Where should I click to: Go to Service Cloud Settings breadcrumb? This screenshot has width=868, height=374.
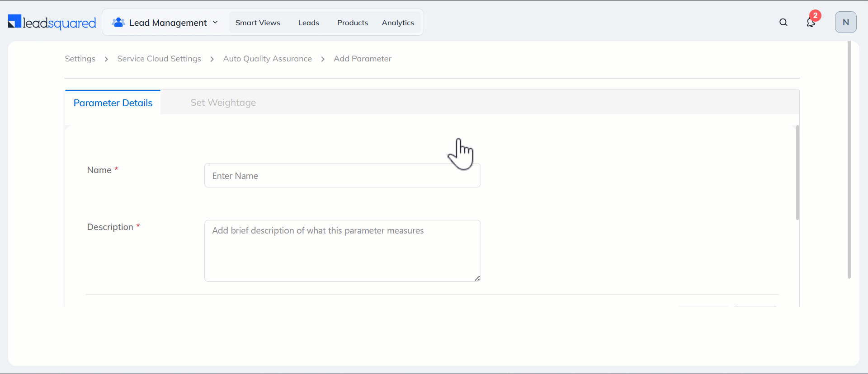coord(159,59)
